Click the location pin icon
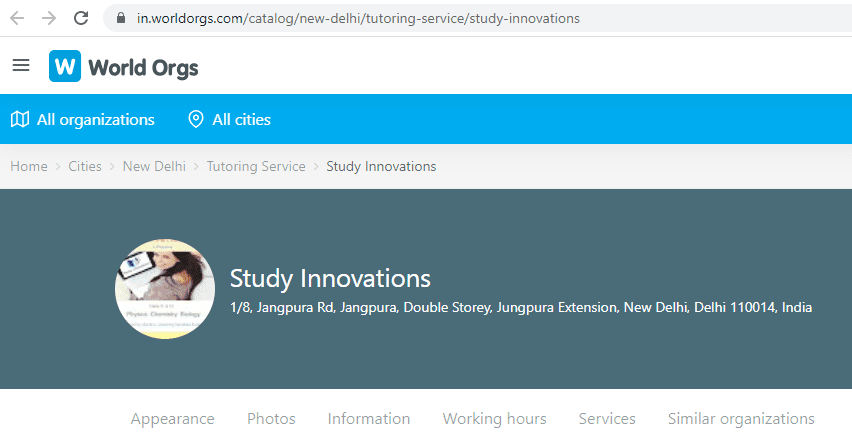Viewport: 852px width, 444px height. 196,119
